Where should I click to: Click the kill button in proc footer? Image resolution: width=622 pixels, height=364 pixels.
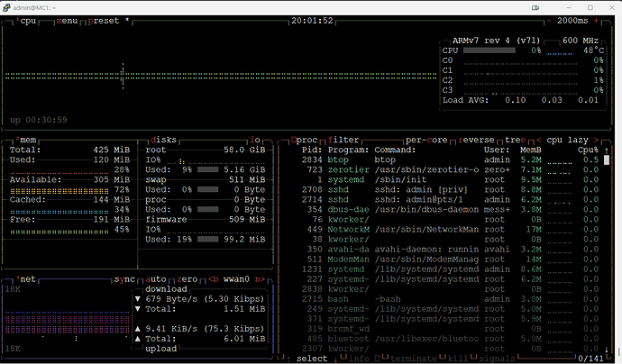[458, 359]
